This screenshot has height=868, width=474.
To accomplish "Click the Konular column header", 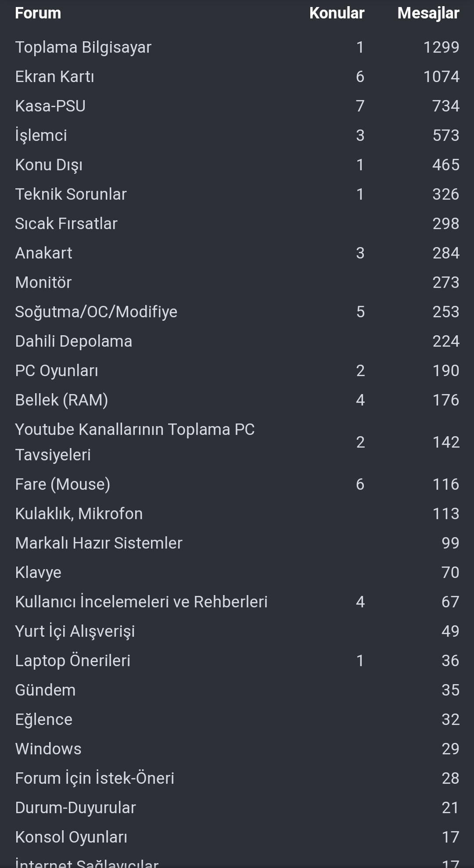I will tap(337, 13).
